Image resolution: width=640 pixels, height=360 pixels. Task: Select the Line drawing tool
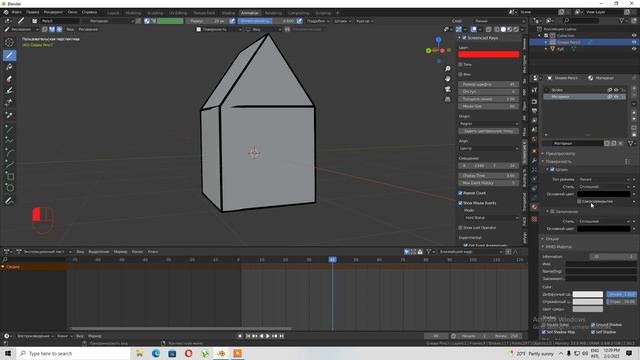9,128
